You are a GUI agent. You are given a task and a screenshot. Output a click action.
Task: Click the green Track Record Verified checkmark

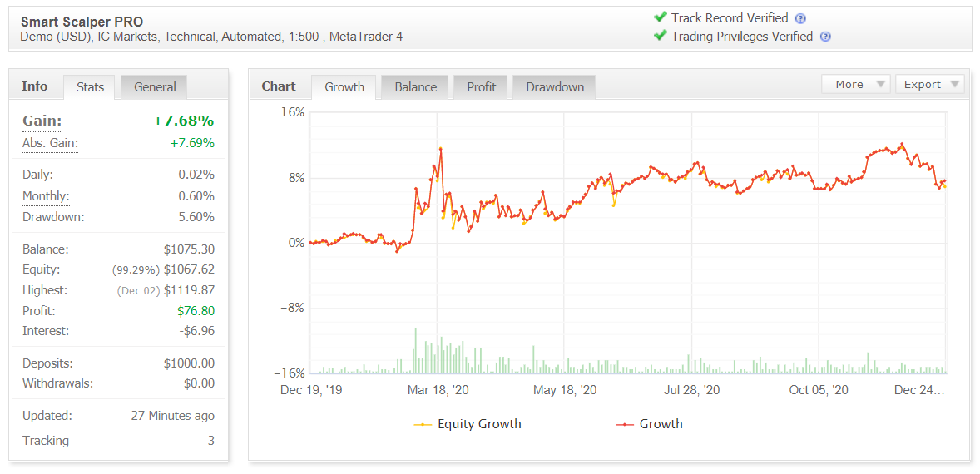click(x=660, y=17)
